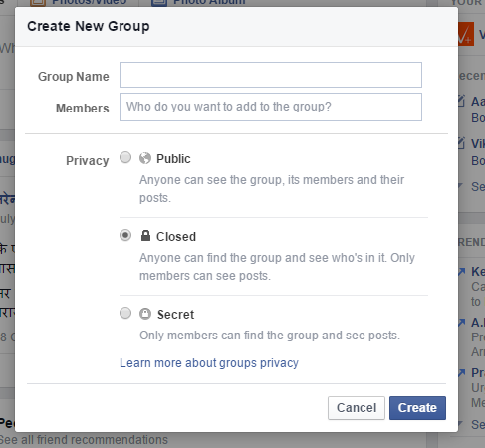
Task: Click the Secret description about only members
Action: (x=270, y=336)
